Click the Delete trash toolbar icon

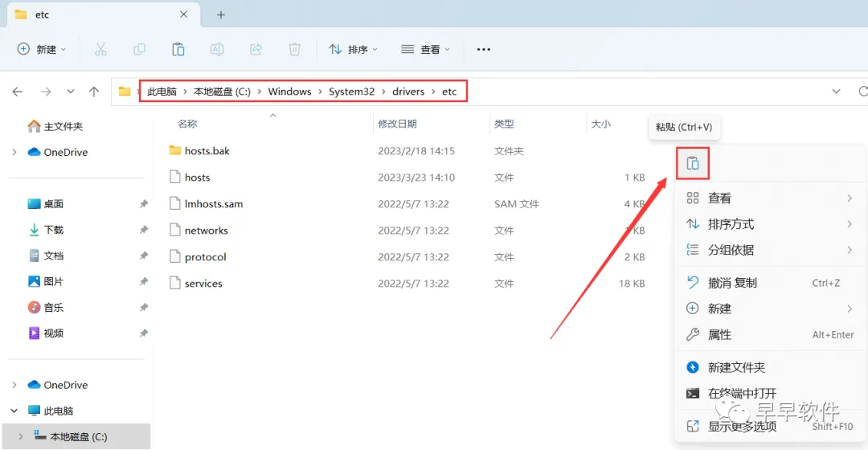coord(294,49)
